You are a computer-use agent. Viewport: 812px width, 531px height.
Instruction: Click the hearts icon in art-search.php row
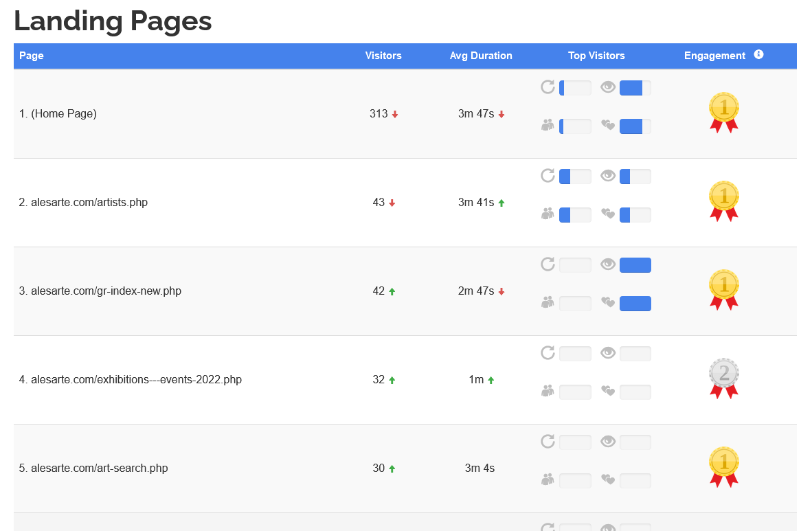click(x=608, y=479)
